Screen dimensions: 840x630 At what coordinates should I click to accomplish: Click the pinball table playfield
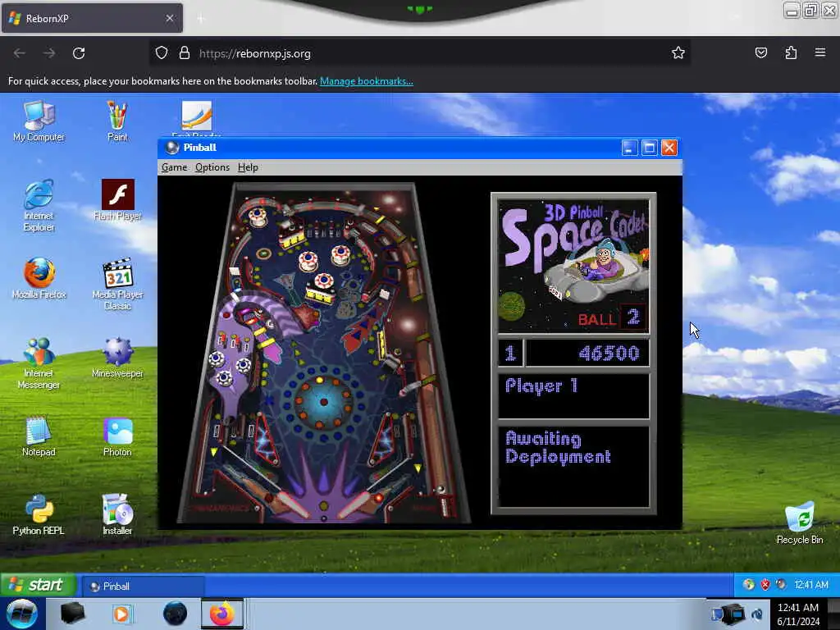[x=323, y=353]
